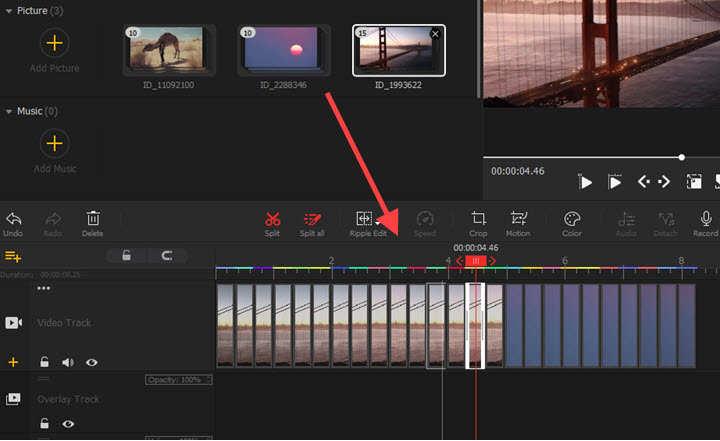
Task: Step to the next frame arrow
Action: pyautogui.click(x=664, y=182)
